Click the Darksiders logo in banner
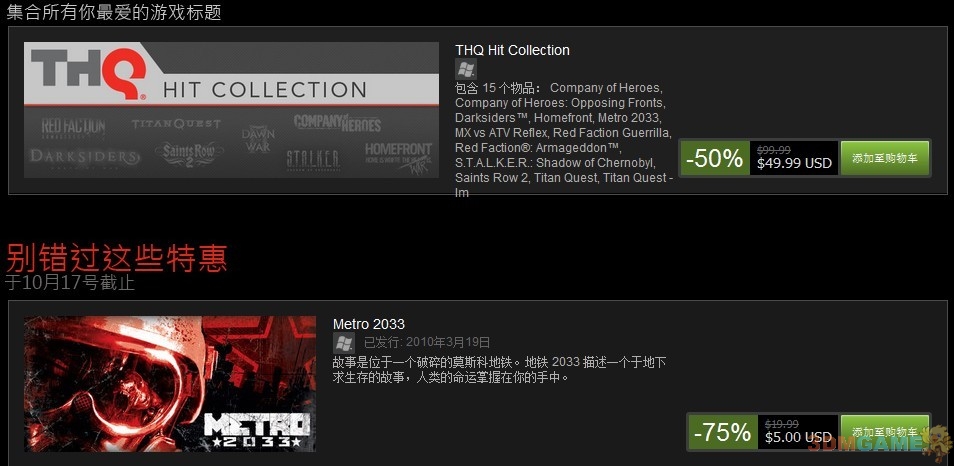954x466 pixels. (x=85, y=156)
